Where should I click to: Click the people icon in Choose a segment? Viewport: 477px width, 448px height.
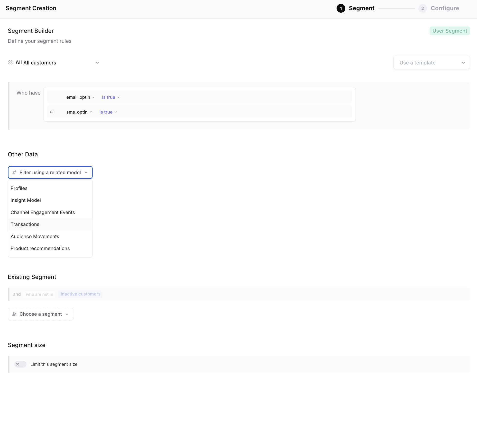point(14,314)
